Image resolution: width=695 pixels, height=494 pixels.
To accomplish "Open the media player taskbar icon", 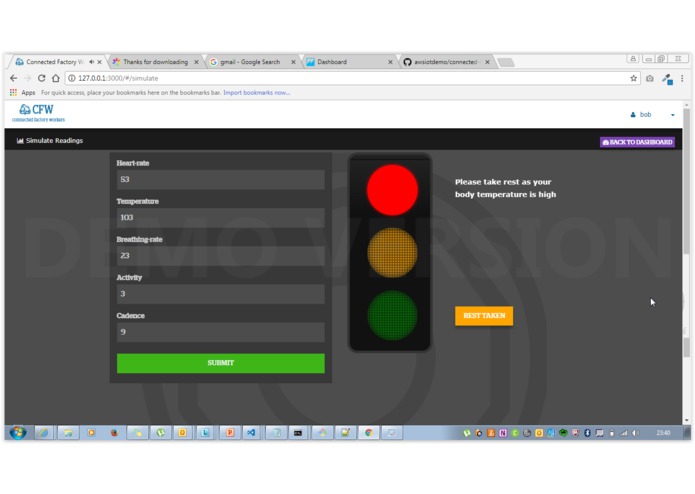I will click(91, 433).
